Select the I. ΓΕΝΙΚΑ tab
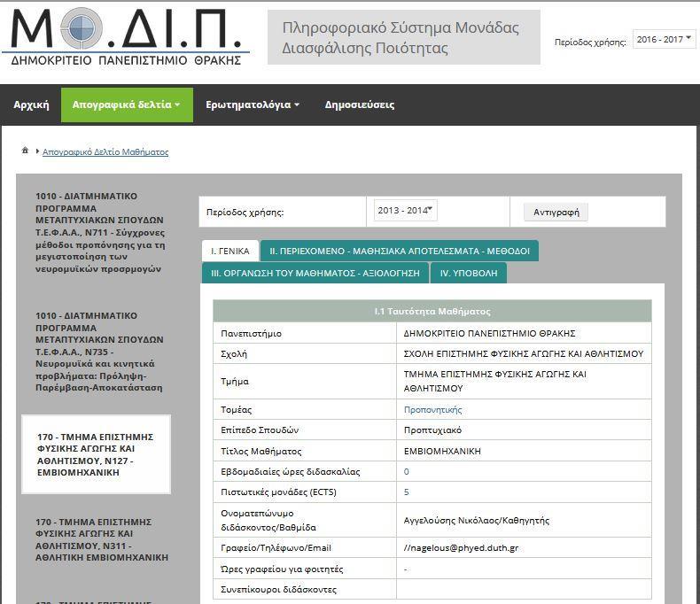The width and height of the screenshot is (700, 604). [229, 252]
